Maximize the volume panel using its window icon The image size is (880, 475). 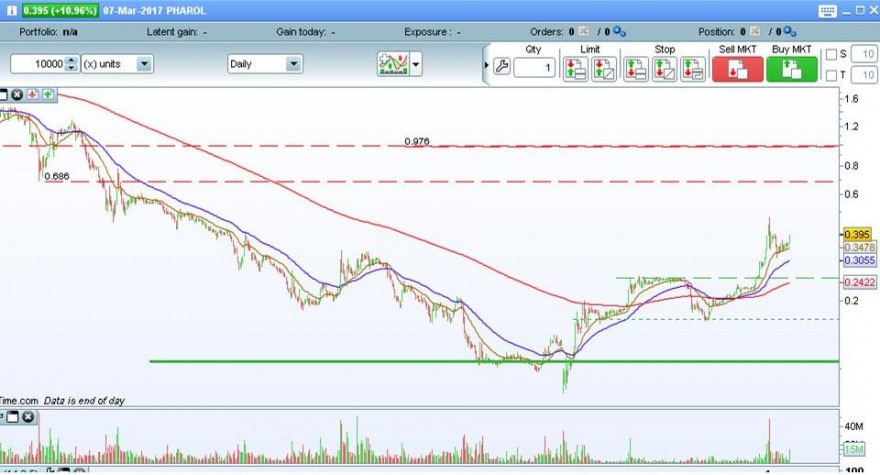[12, 417]
